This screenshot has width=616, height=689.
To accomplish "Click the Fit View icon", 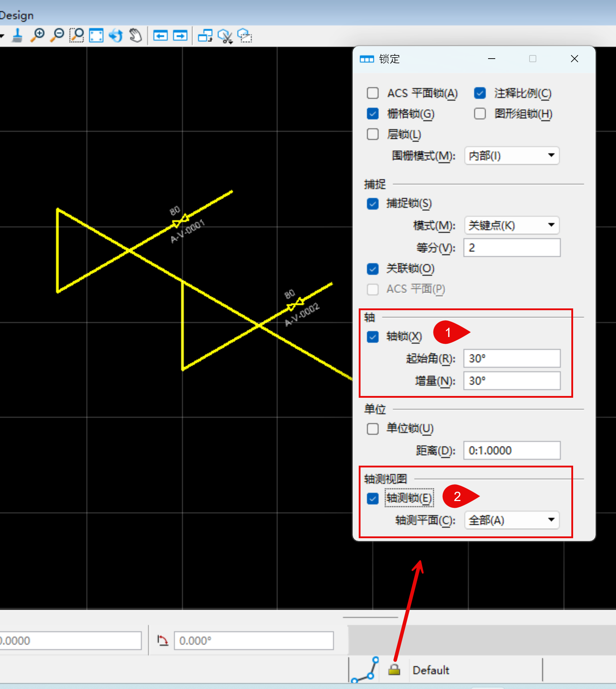I will click(96, 36).
